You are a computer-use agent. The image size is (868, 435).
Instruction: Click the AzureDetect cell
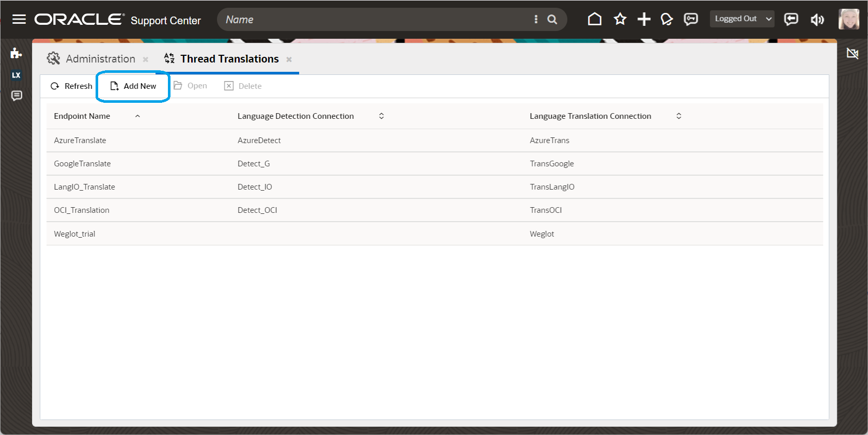click(x=259, y=141)
